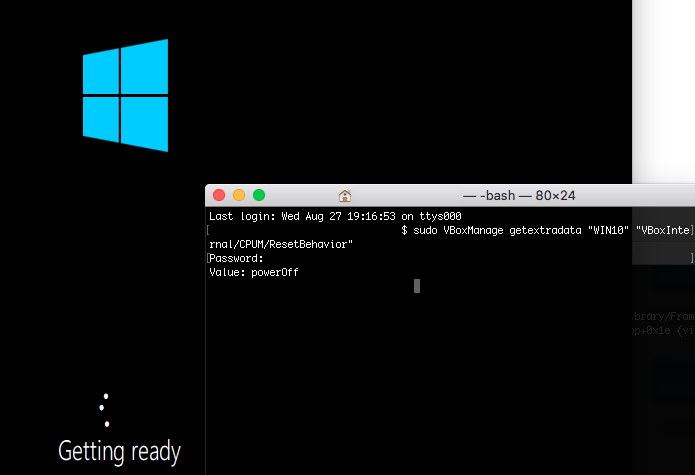Image resolution: width=695 pixels, height=475 pixels.
Task: Click the home folder icon in Terminal title
Action: point(345,195)
